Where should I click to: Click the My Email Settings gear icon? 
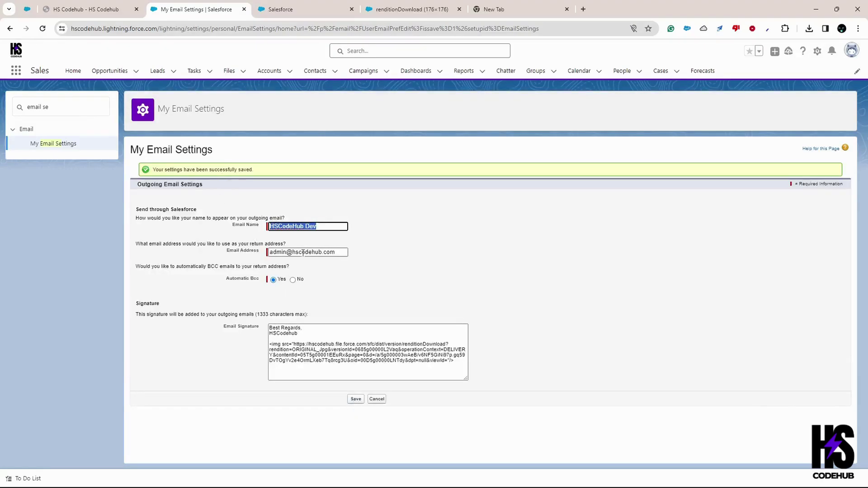tap(143, 110)
